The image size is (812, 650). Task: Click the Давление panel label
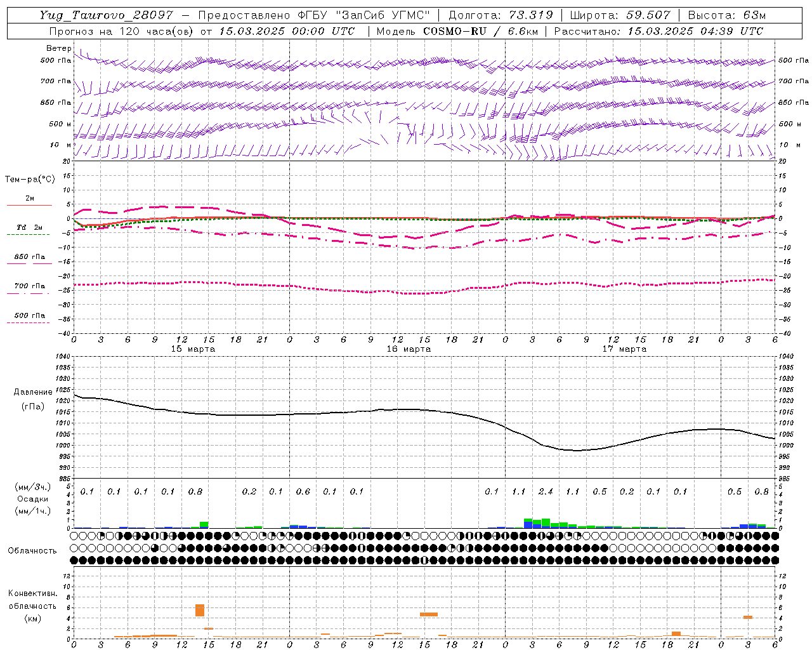click(x=33, y=392)
